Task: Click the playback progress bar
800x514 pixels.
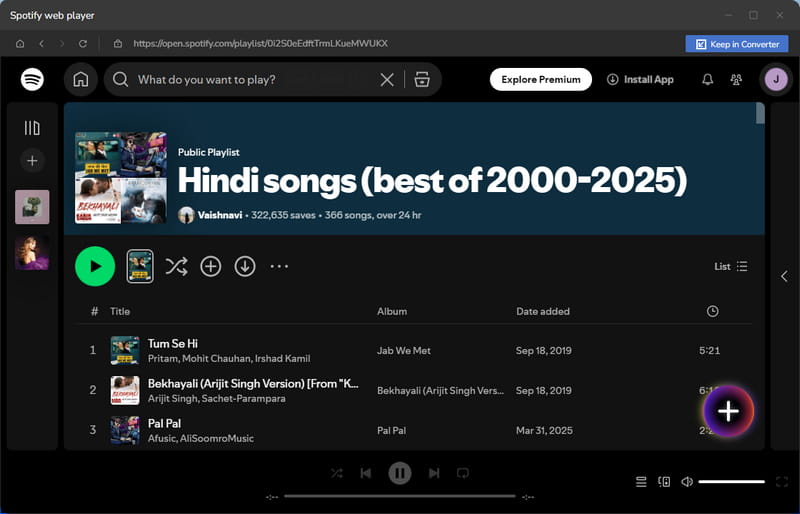Action: click(x=400, y=496)
